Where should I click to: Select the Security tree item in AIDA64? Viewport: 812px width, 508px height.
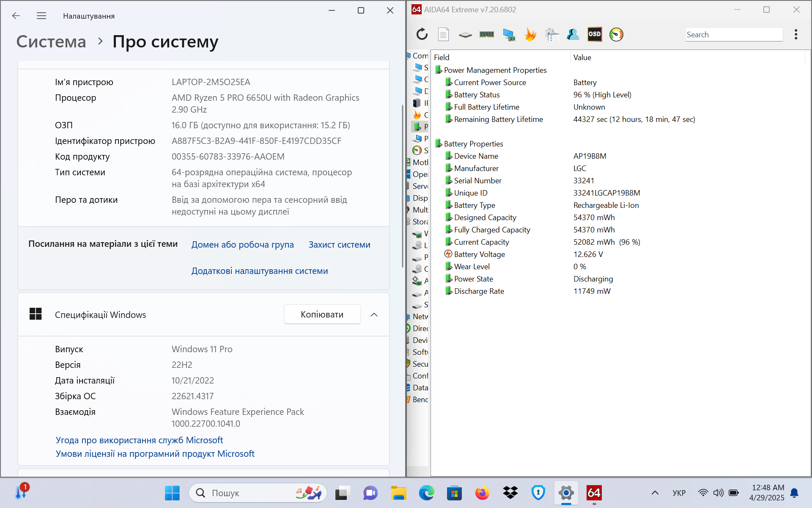coord(418,364)
